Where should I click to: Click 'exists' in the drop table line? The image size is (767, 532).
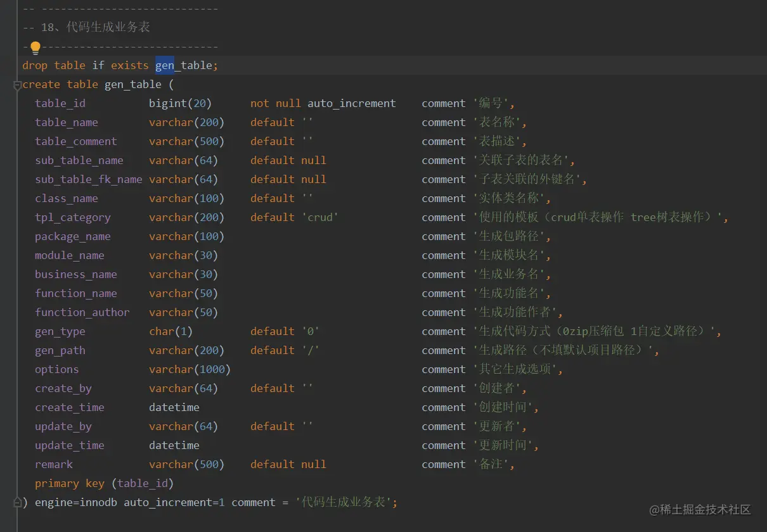(130, 65)
